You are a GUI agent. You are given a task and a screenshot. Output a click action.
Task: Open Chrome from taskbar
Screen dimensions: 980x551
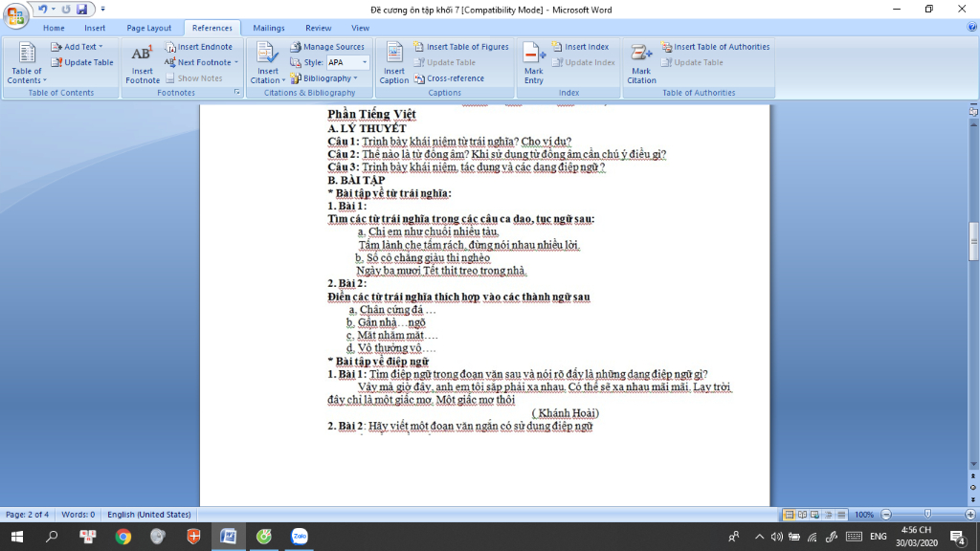(123, 537)
